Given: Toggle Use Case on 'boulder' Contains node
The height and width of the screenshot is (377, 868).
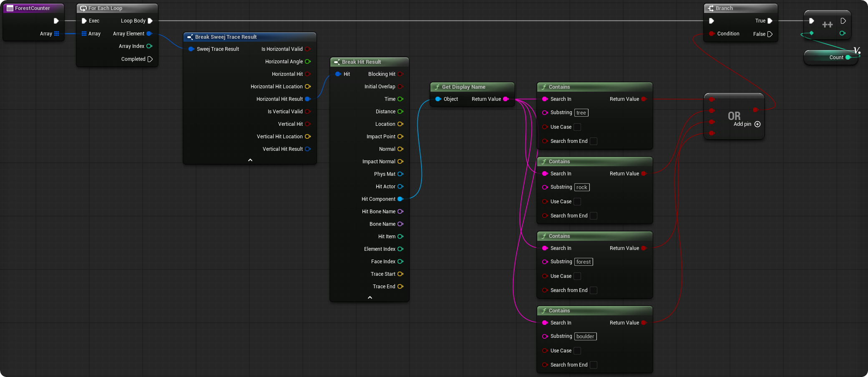Looking at the screenshot, I should [577, 351].
